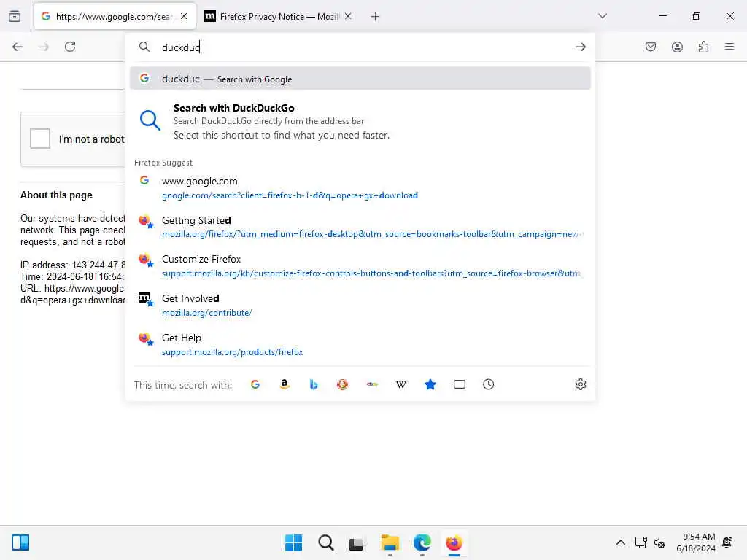Search within Bookmarks using the star icon
This screenshot has height=560, width=747.
tap(430, 384)
